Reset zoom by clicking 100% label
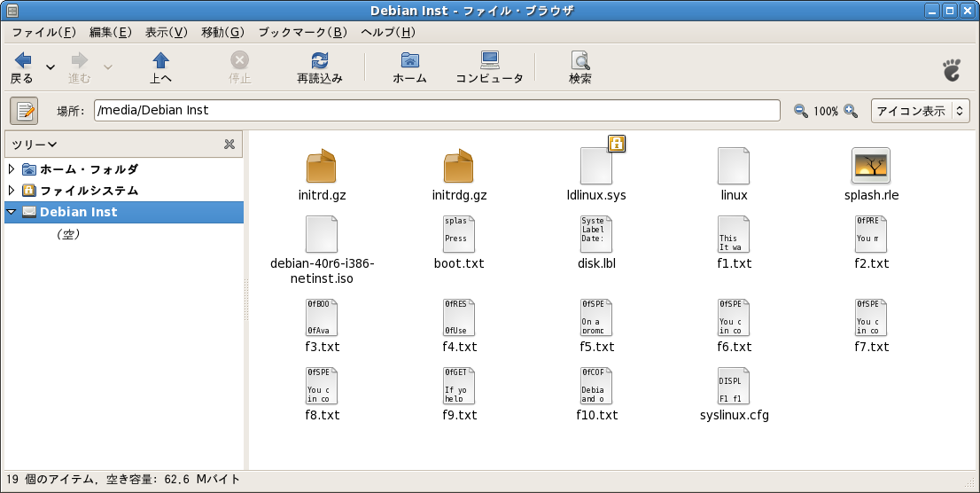Viewport: 980px width, 493px height. (x=826, y=112)
